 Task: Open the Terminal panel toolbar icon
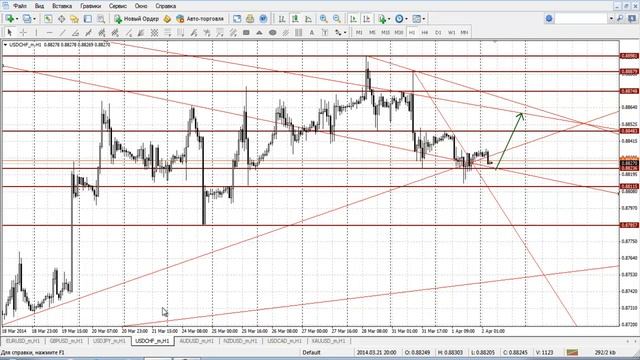point(87,19)
